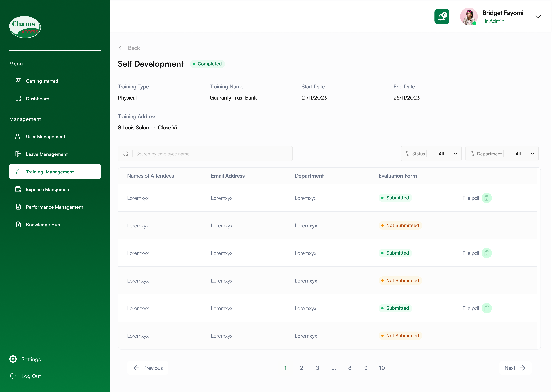Viewport: 552px width, 392px height.
Task: Click the Log Out arrow icon
Action: click(x=13, y=376)
